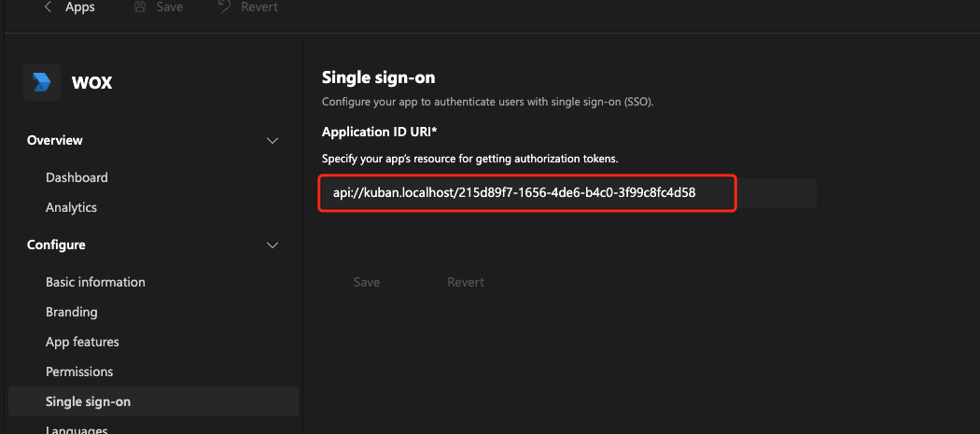Image resolution: width=980 pixels, height=434 pixels.
Task: Click the Revert undo arrow icon in toolbar
Action: coord(223,7)
